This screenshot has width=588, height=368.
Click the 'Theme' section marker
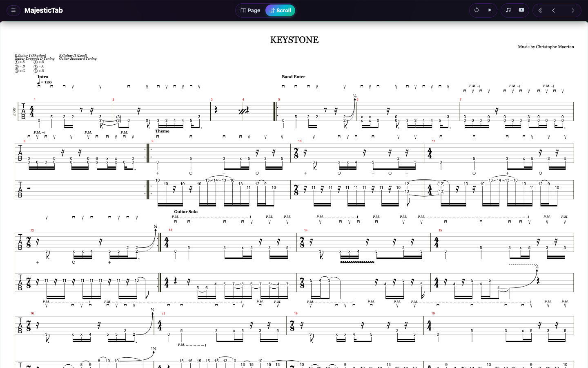(162, 131)
